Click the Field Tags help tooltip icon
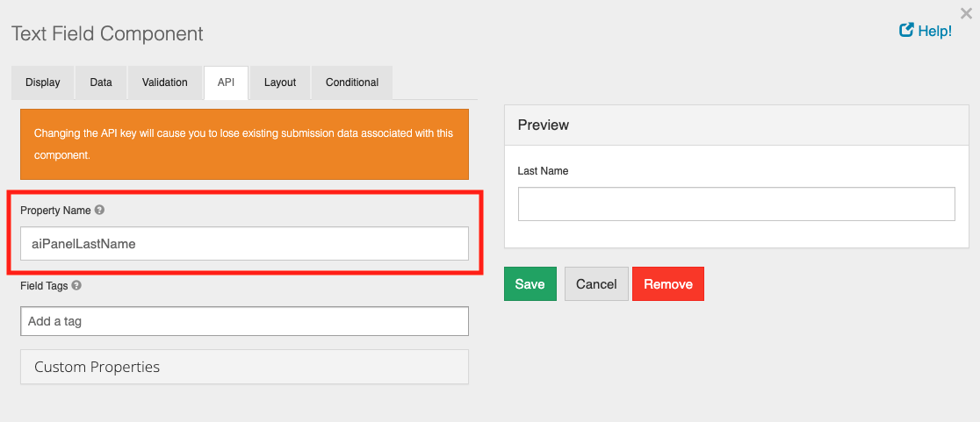The width and height of the screenshot is (980, 422). [x=76, y=285]
